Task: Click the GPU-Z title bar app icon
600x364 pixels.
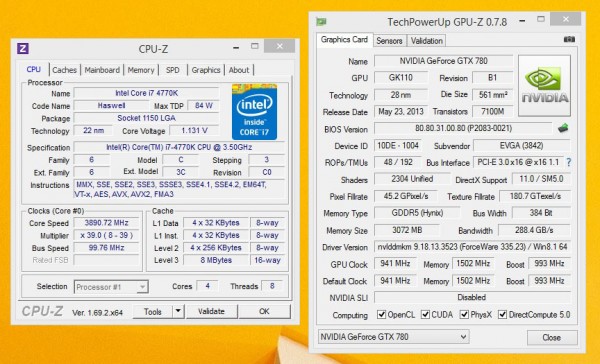Action: (321, 21)
